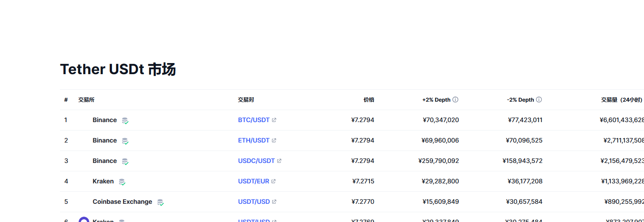This screenshot has width=644, height=222.
Task: Sort by the # rank column header
Action: pyautogui.click(x=66, y=100)
